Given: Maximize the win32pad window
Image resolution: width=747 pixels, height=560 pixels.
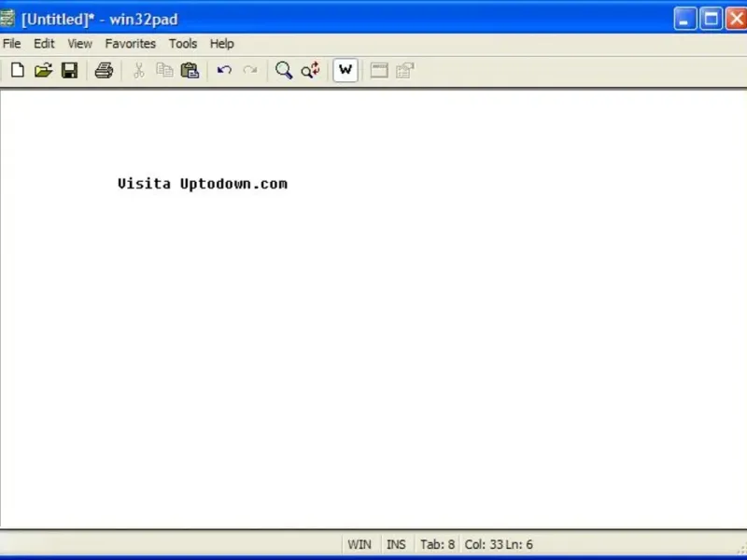Looking at the screenshot, I should click(x=712, y=19).
